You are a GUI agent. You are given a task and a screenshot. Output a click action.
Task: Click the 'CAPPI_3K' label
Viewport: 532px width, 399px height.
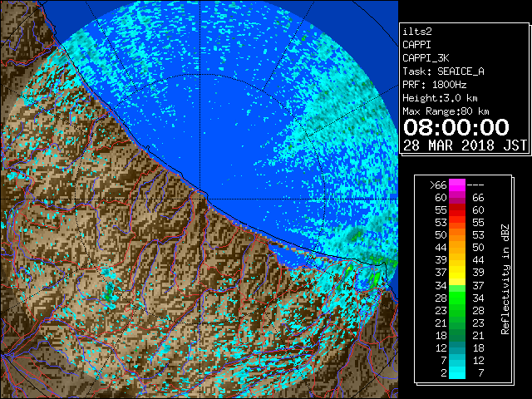(426, 58)
